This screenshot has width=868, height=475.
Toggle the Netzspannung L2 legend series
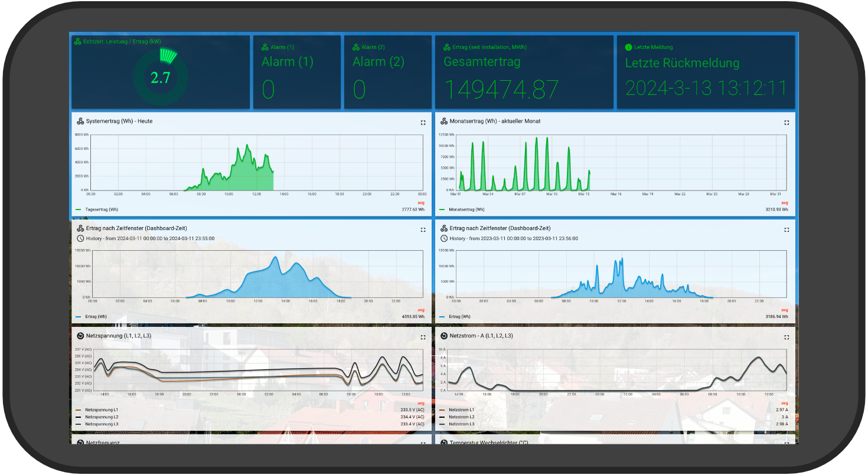click(102, 417)
